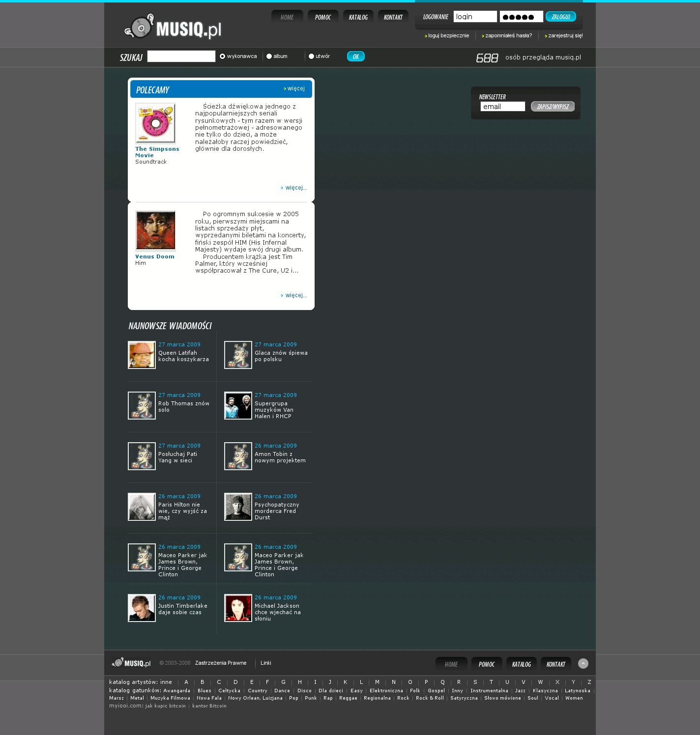700x735 pixels.
Task: Open the Venus Doom album cover
Action: pyautogui.click(x=155, y=231)
